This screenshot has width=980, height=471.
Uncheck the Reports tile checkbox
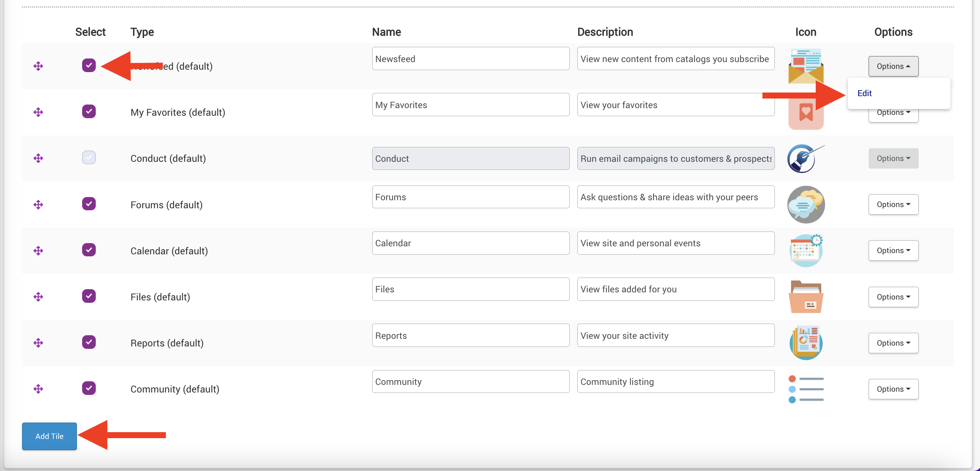[x=89, y=342]
